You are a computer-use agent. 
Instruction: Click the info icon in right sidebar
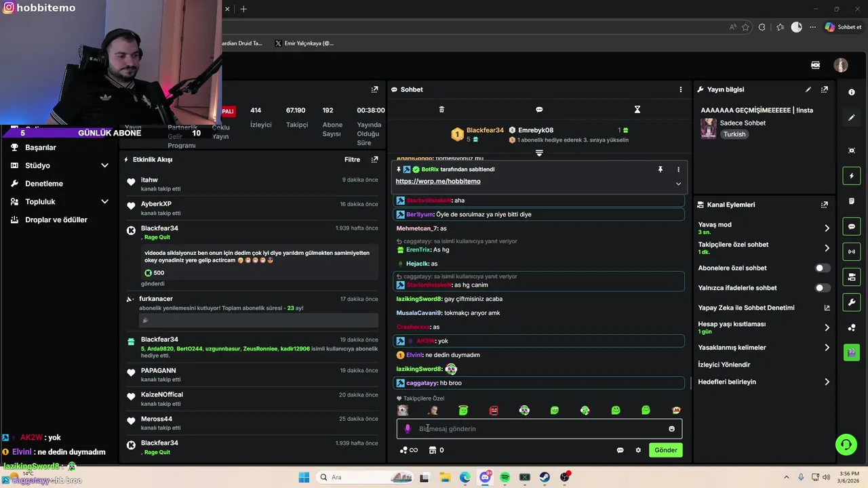852,92
